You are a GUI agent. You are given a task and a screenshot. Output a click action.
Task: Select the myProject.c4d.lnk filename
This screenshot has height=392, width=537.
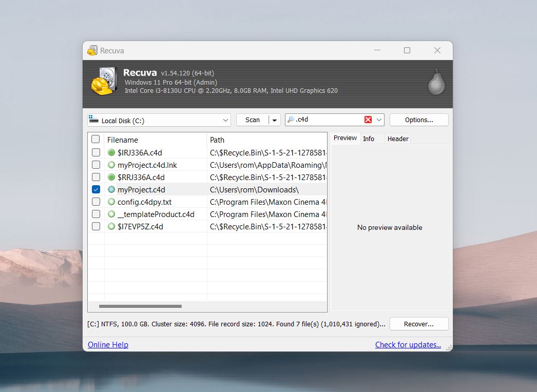click(x=147, y=165)
